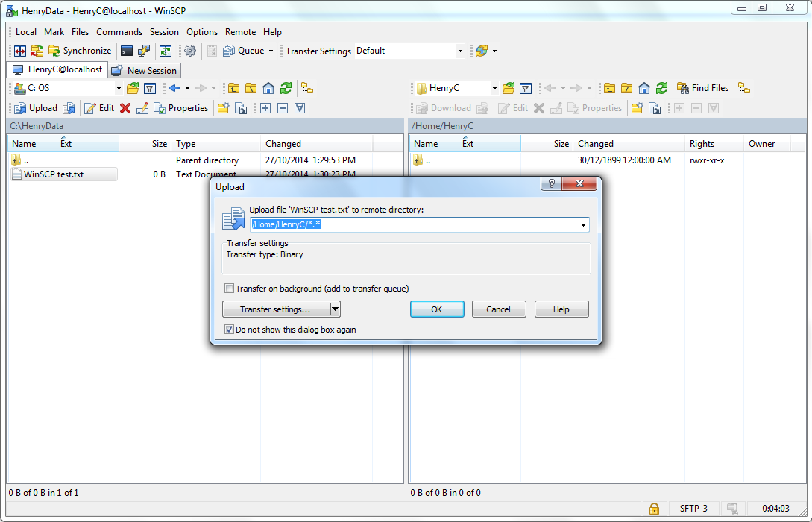Click Find Files in remote toolbar
812x522 pixels.
click(702, 88)
